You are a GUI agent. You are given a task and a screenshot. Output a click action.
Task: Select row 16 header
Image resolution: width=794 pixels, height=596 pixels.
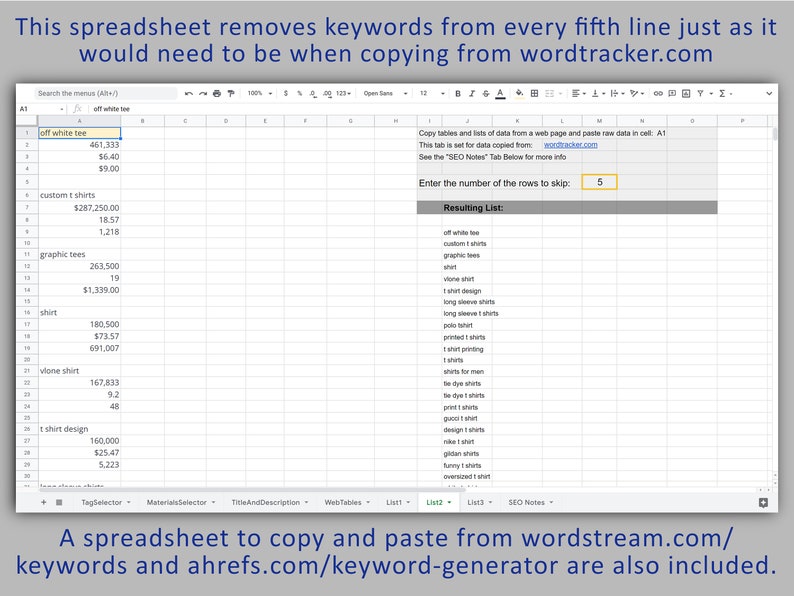click(x=27, y=312)
